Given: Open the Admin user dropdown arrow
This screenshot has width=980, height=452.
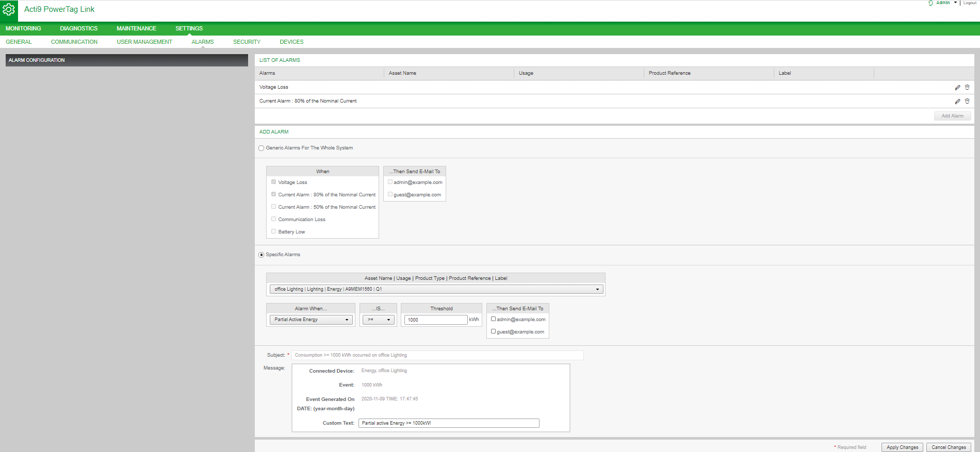Looking at the screenshot, I should coord(955,3).
